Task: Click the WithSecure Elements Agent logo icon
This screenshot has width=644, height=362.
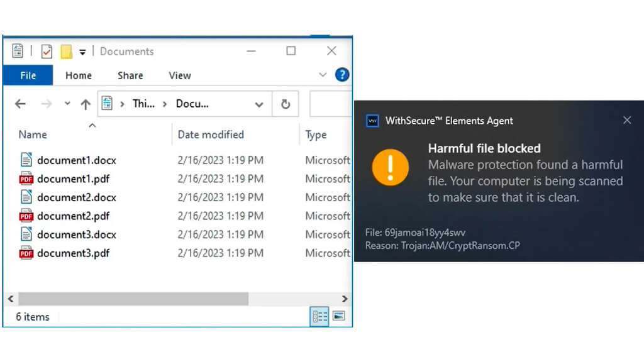Action: coord(372,121)
